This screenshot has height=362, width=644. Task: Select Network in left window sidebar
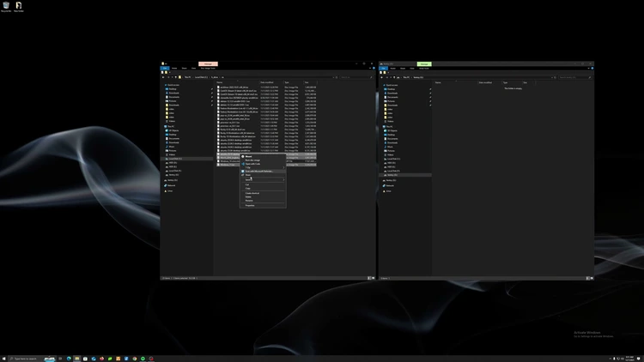pos(171,185)
